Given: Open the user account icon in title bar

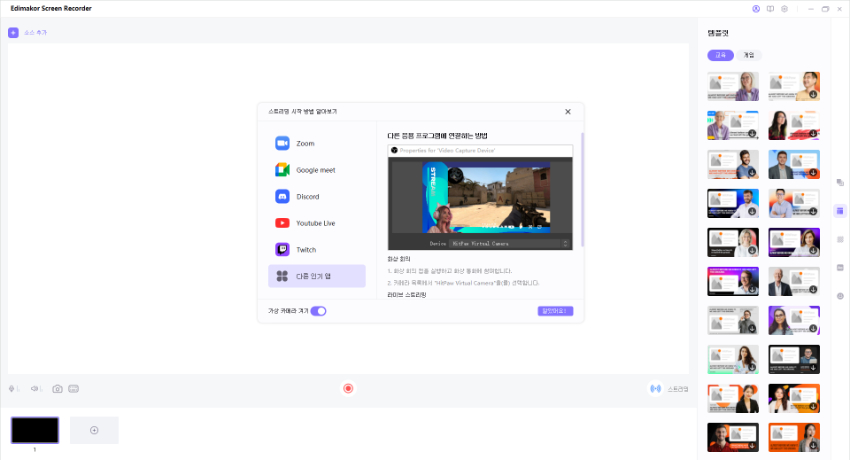Looking at the screenshot, I should pos(756,9).
